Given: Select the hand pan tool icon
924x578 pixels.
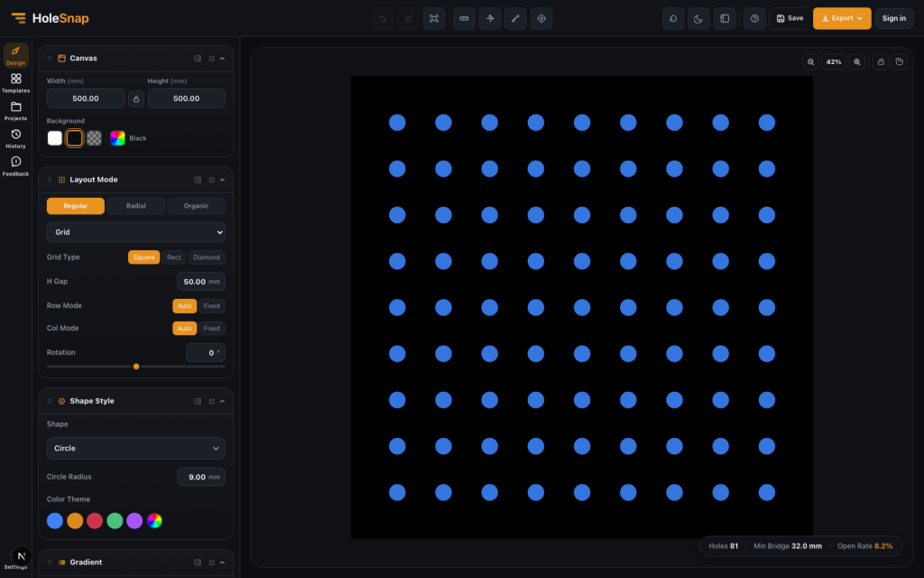Looking at the screenshot, I should pos(900,62).
